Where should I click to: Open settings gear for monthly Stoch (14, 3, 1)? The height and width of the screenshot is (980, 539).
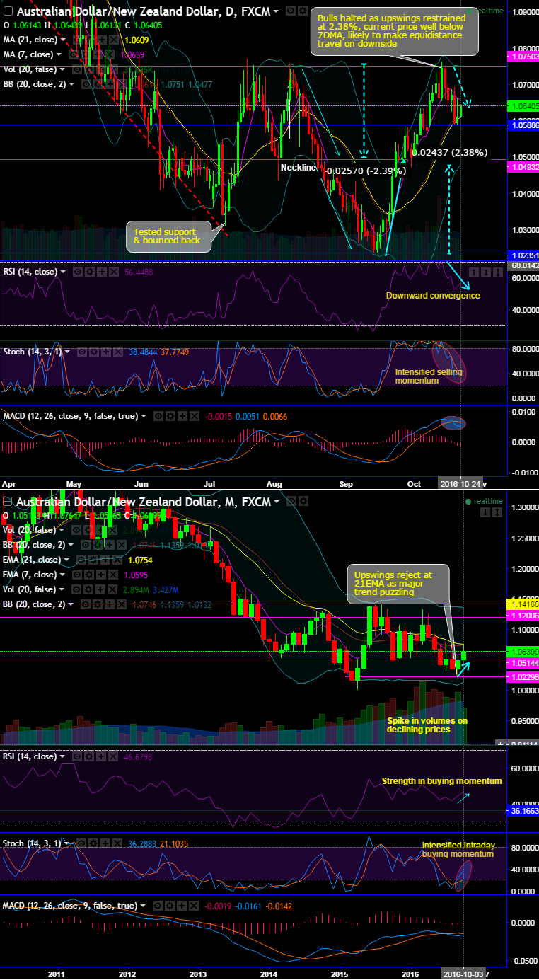pos(93,843)
